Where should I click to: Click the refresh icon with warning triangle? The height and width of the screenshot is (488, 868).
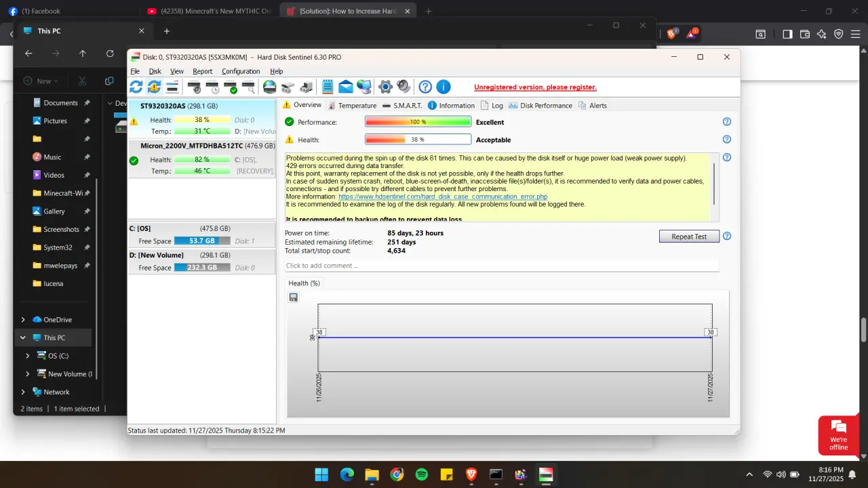[x=154, y=87]
